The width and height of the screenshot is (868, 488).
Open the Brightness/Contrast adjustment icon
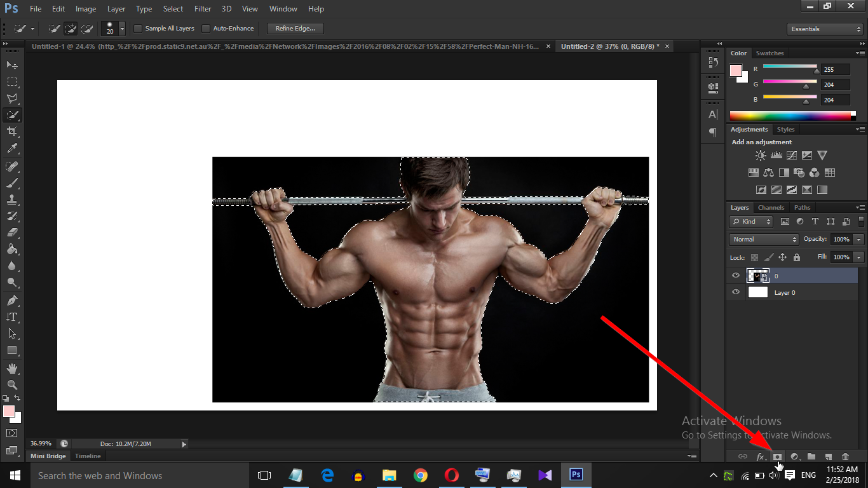(761, 154)
